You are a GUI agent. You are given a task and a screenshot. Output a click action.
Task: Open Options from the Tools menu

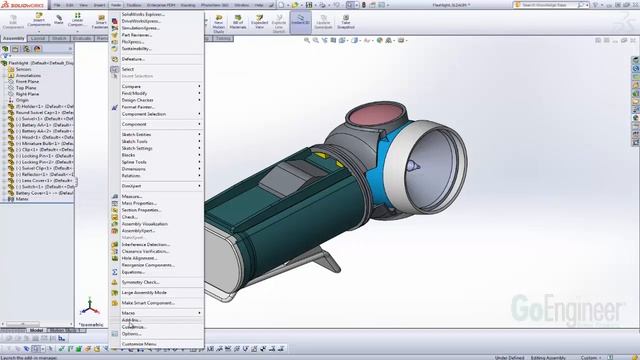131,334
